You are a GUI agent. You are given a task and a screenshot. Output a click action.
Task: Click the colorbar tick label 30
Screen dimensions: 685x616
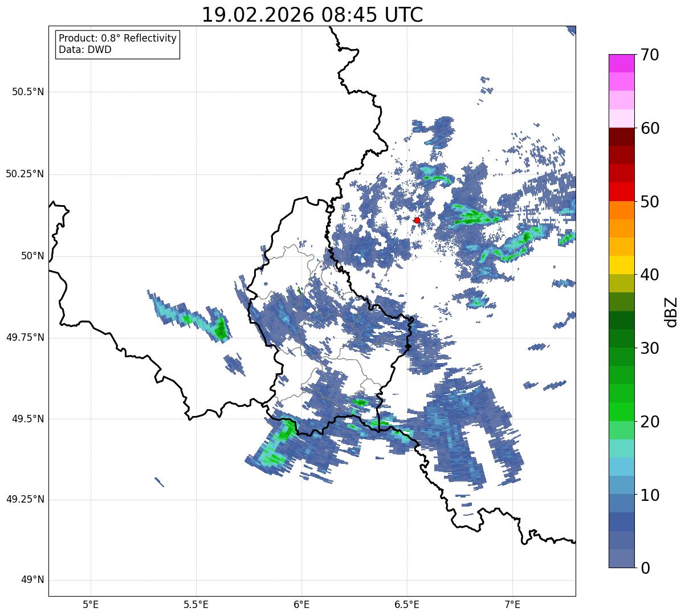pos(650,348)
